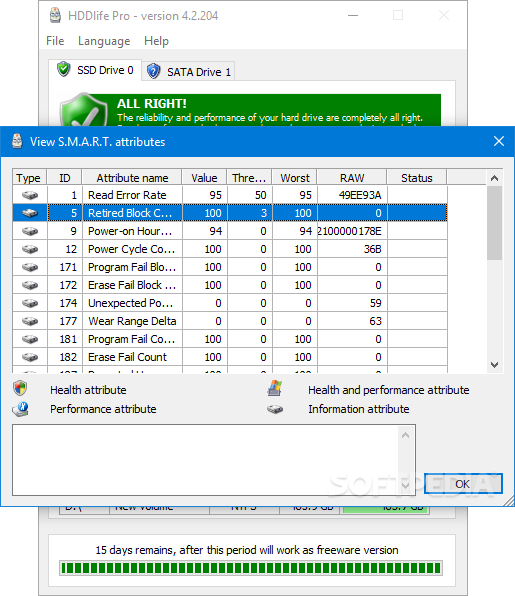Click the ALL RIGHT! status heading
Screen dimensions: 515x596
pyautogui.click(x=151, y=103)
